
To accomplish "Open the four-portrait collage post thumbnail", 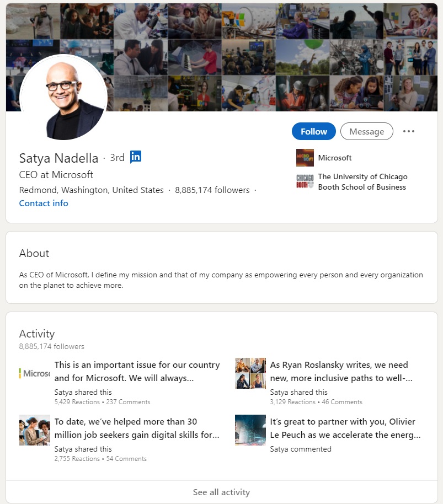I will [250, 373].
